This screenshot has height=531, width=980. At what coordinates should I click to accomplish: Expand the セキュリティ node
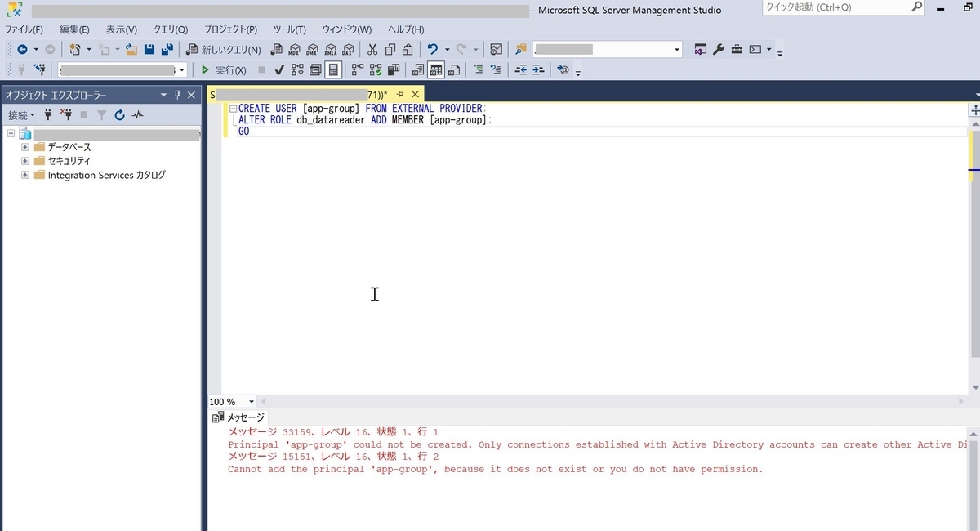(25, 160)
